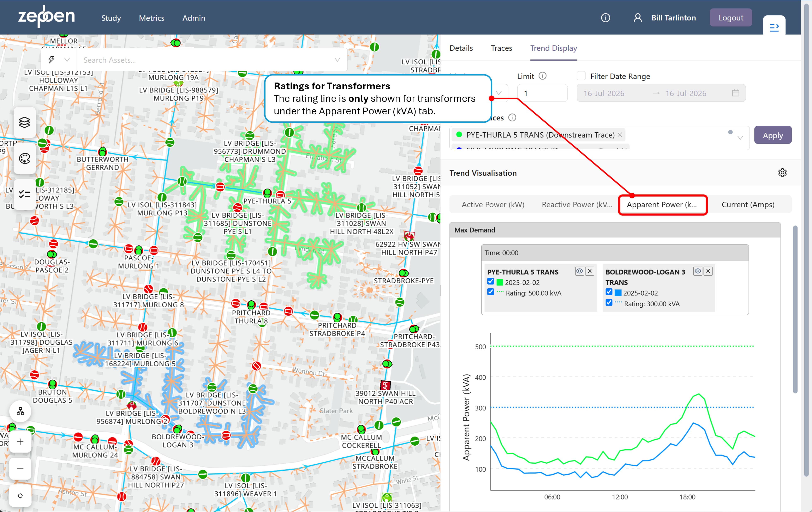This screenshot has height=512, width=812.
Task: Uncheck the Rating: 300.00 kVA line
Action: pos(609,303)
